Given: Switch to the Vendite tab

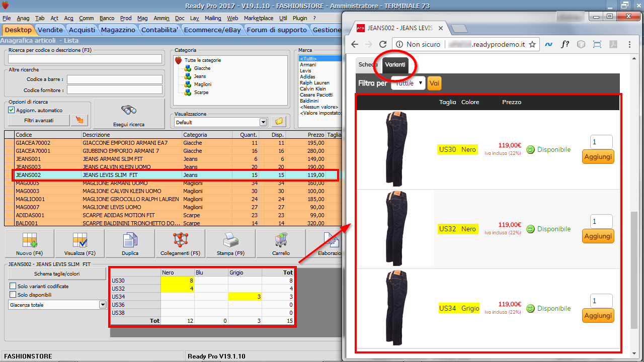Looking at the screenshot, I should tap(50, 30).
